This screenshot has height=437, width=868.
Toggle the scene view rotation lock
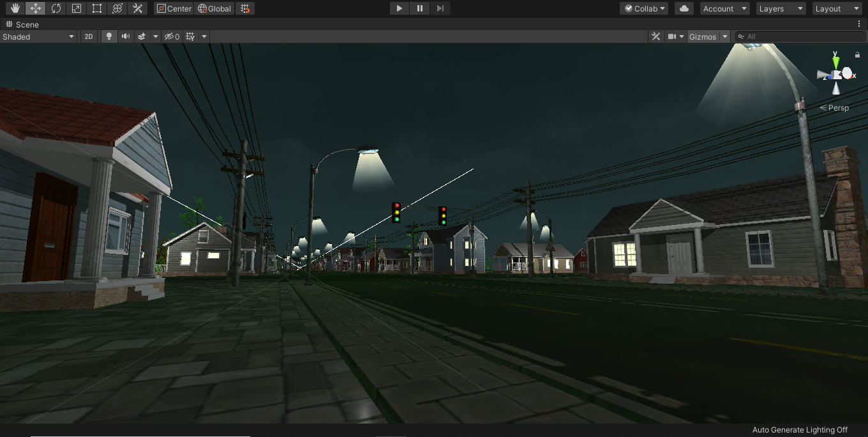[x=857, y=56]
